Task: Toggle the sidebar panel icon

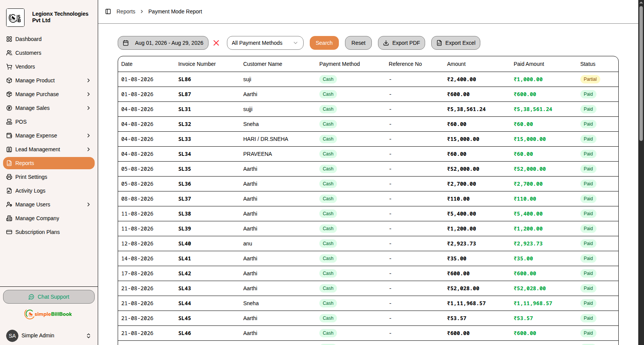Action: [108, 11]
